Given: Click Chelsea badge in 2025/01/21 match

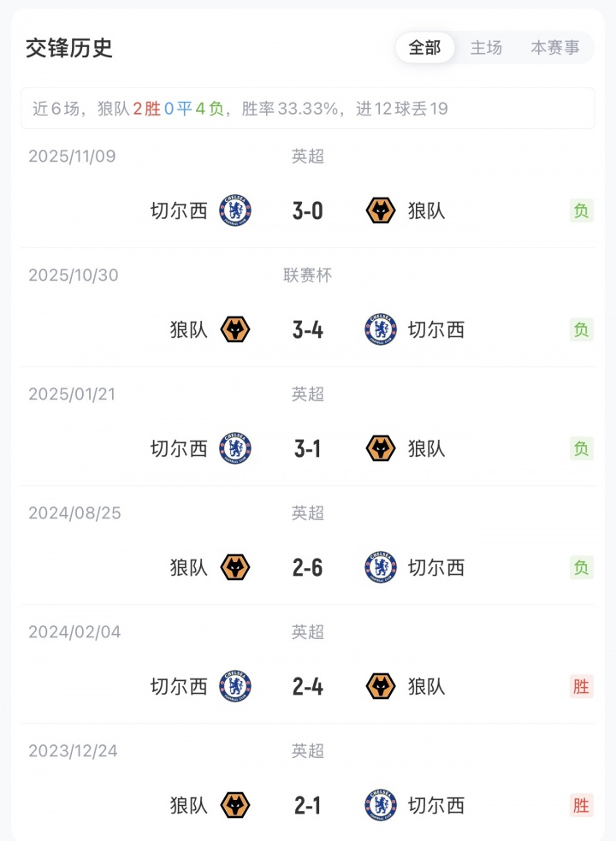Looking at the screenshot, I should 235,448.
